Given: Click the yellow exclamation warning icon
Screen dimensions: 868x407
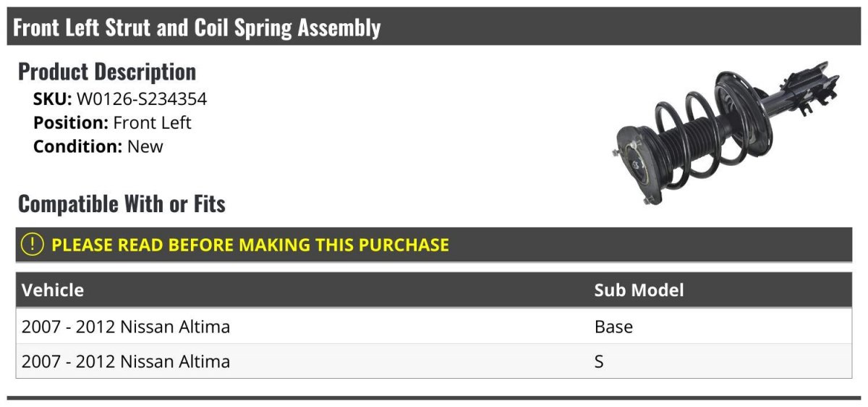Looking at the screenshot, I should pyautogui.click(x=33, y=245).
